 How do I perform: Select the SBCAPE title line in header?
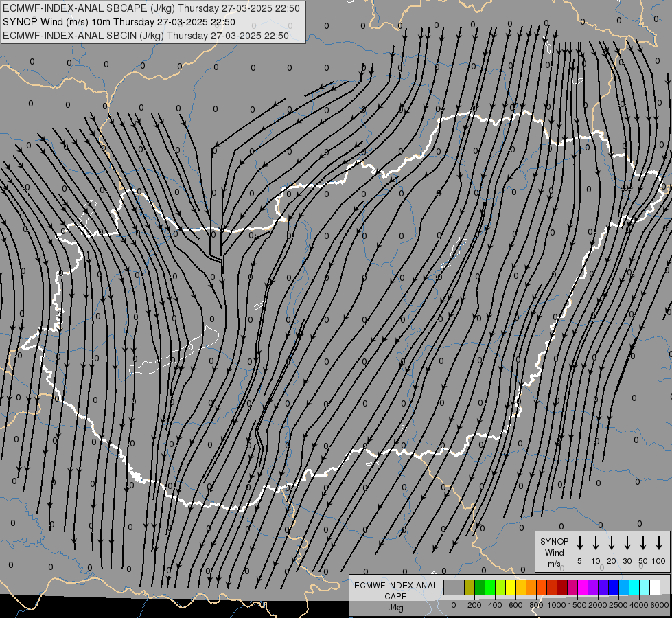[151, 8]
